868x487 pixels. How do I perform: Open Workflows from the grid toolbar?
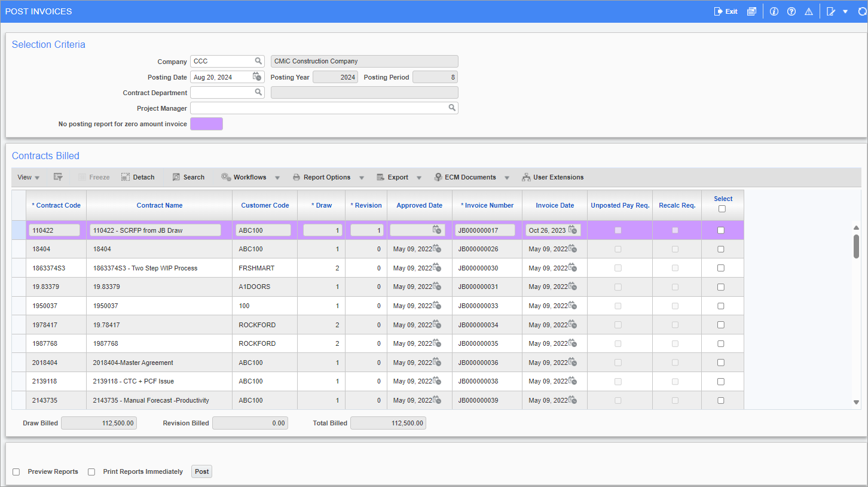click(249, 176)
